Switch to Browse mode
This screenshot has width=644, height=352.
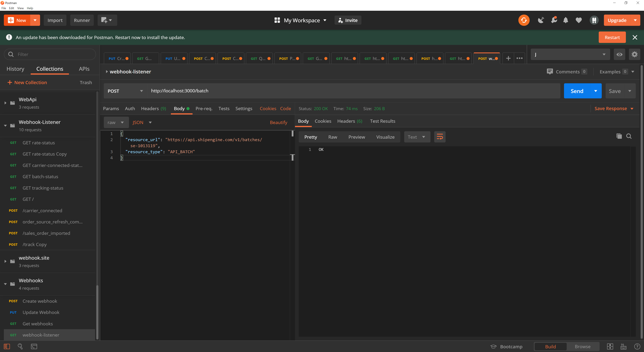click(x=582, y=346)
